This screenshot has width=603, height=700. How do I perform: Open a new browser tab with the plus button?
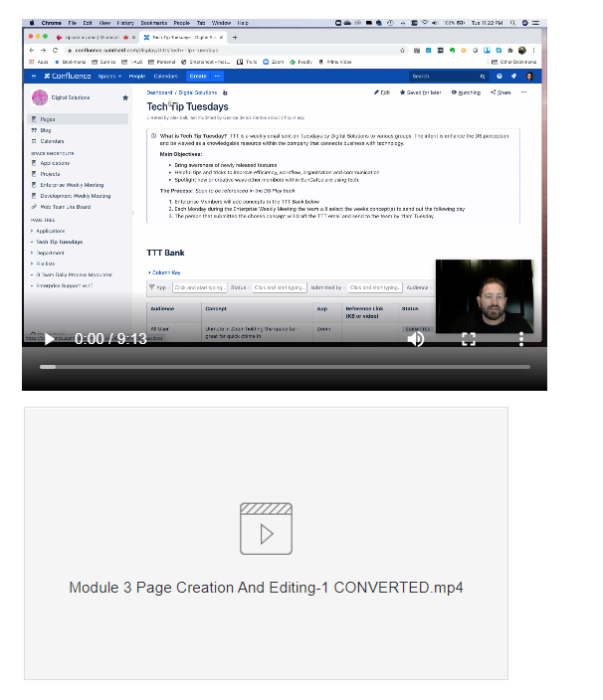click(235, 38)
